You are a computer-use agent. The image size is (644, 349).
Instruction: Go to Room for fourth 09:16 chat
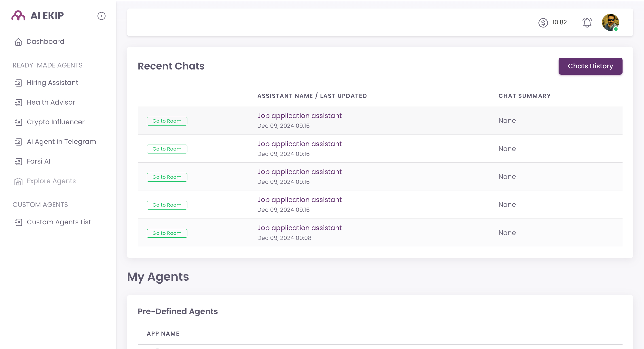[167, 205]
